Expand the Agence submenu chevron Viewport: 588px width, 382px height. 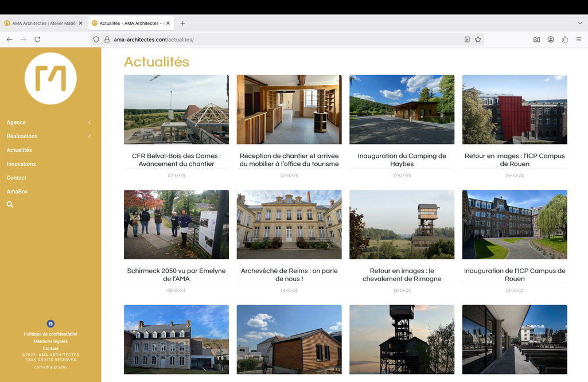89,123
